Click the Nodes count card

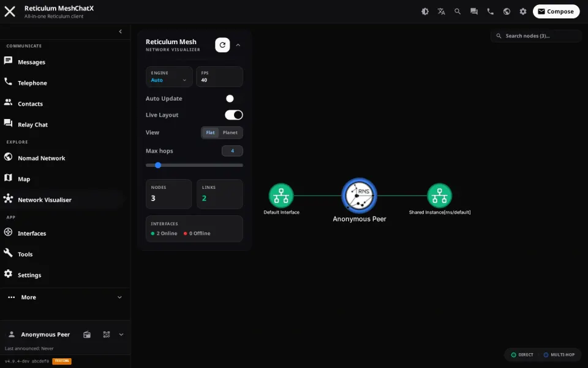(169, 194)
